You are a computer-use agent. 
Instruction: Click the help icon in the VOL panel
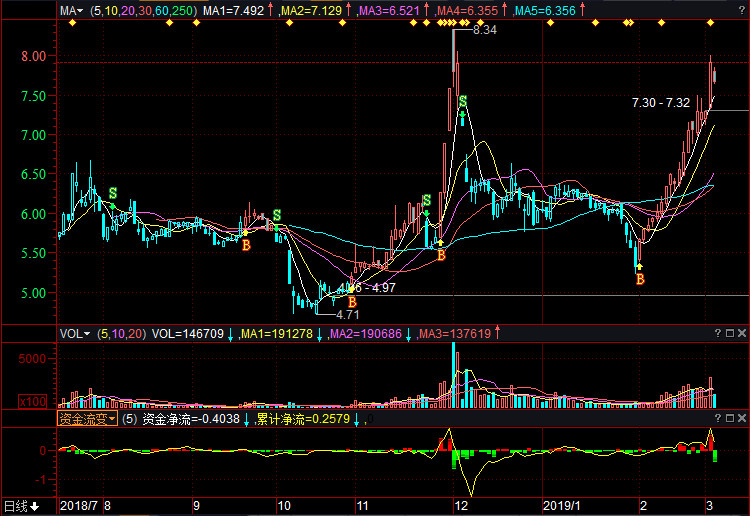click(x=717, y=333)
